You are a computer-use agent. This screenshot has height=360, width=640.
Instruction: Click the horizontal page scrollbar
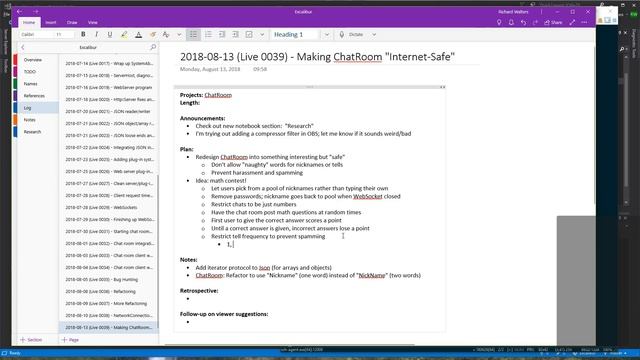290,344
